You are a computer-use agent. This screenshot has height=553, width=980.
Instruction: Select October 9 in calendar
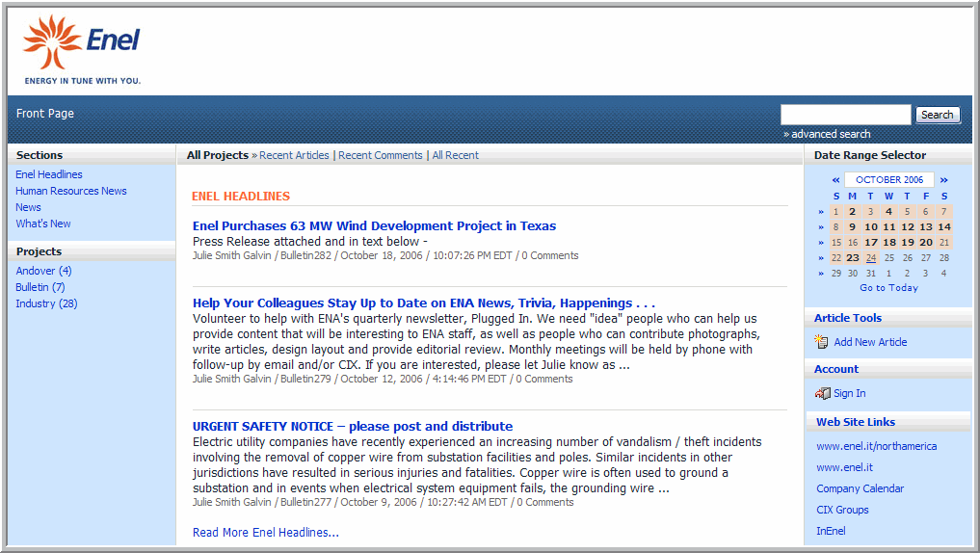coord(853,226)
